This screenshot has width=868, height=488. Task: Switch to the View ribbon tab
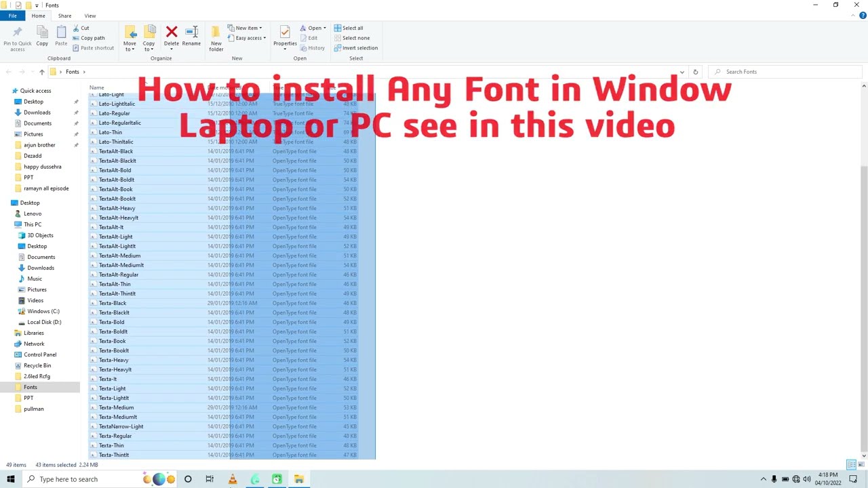click(90, 16)
